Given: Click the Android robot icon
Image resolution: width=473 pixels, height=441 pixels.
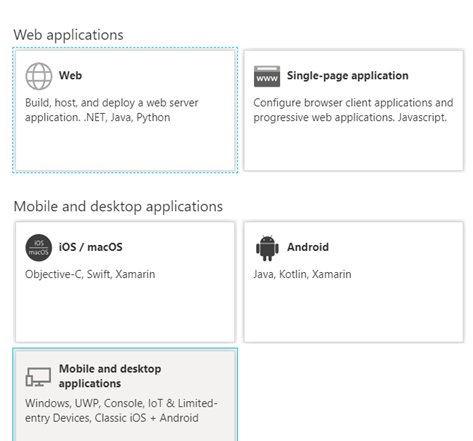Looking at the screenshot, I should coord(267,248).
